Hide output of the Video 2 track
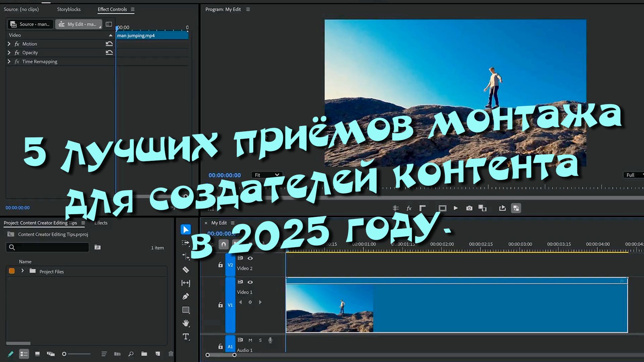 (x=250, y=258)
